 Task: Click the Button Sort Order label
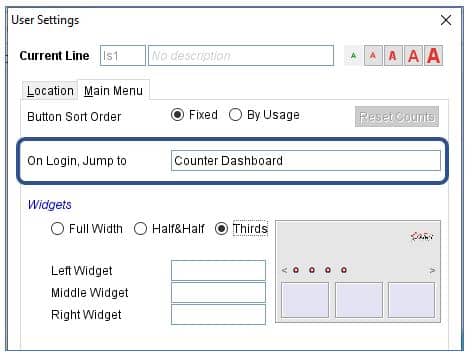[74, 117]
